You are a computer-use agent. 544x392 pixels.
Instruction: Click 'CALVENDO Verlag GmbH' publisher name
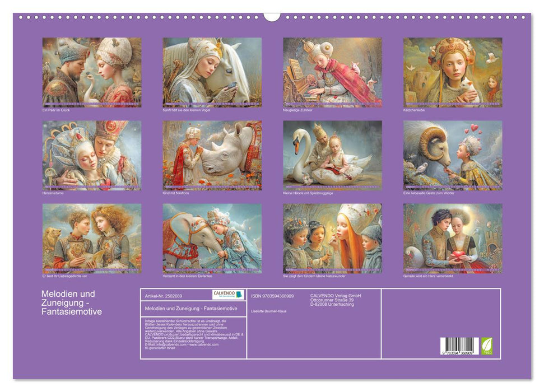(x=336, y=296)
